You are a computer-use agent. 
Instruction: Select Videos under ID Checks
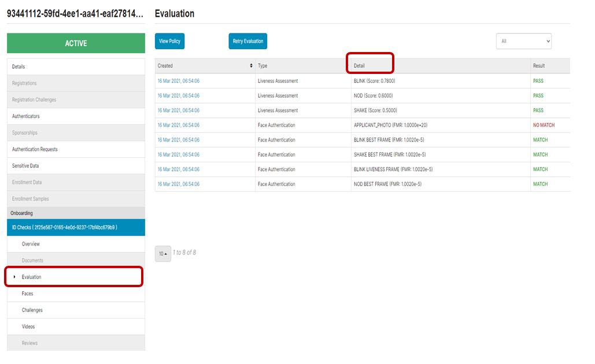click(28, 327)
